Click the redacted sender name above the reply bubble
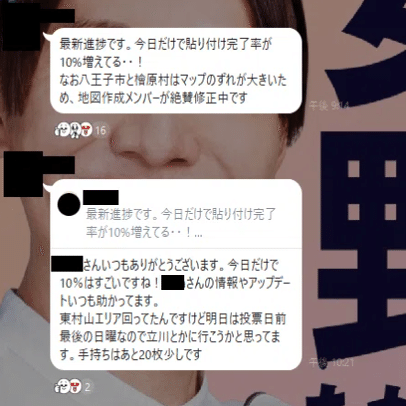 tap(59, 165)
